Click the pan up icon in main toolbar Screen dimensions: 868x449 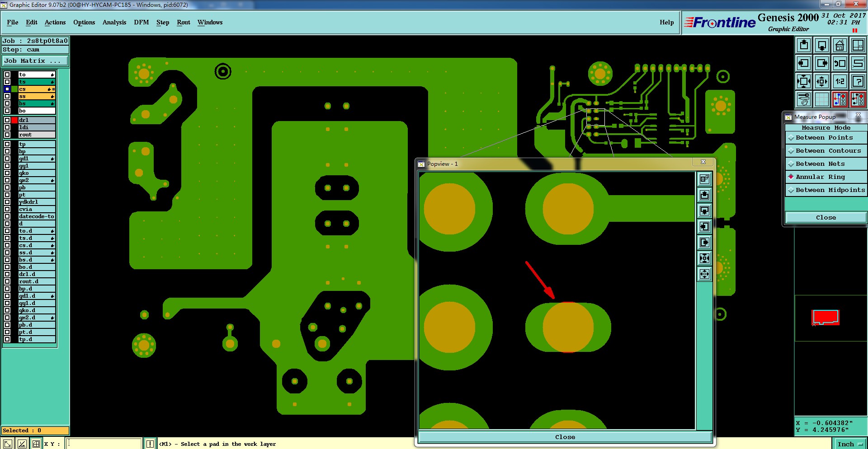click(x=804, y=45)
